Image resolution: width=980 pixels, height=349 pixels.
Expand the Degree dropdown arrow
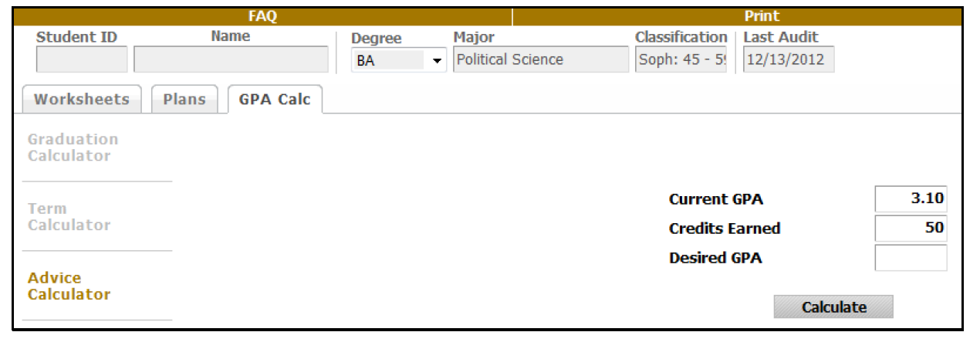point(438,61)
